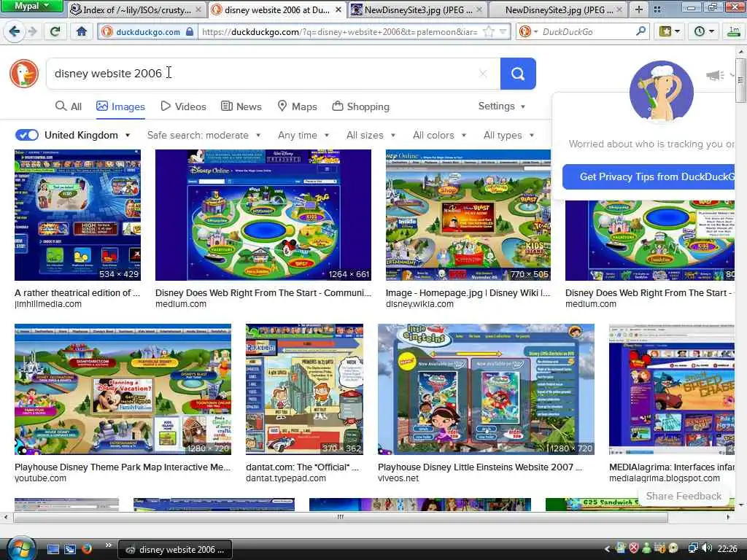Viewport: 747px width, 560px height.
Task: Submit search with blue magnifier button
Action: point(518,74)
